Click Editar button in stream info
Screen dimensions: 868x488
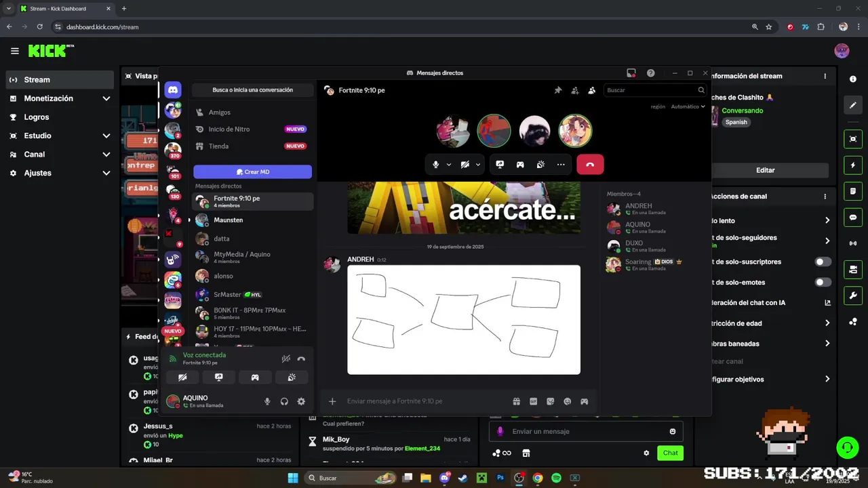point(765,170)
